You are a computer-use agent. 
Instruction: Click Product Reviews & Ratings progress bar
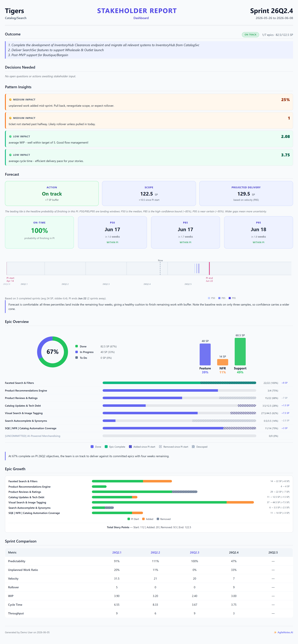pyautogui.click(x=179, y=398)
